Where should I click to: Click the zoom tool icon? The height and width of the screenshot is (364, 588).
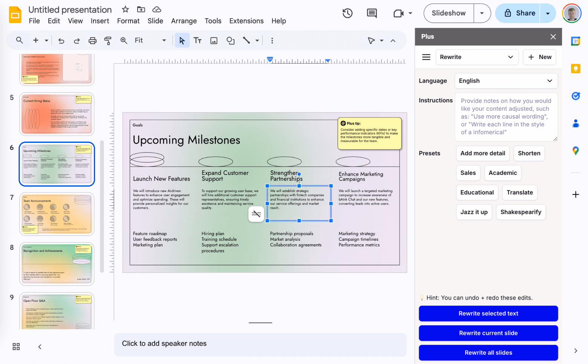point(124,40)
